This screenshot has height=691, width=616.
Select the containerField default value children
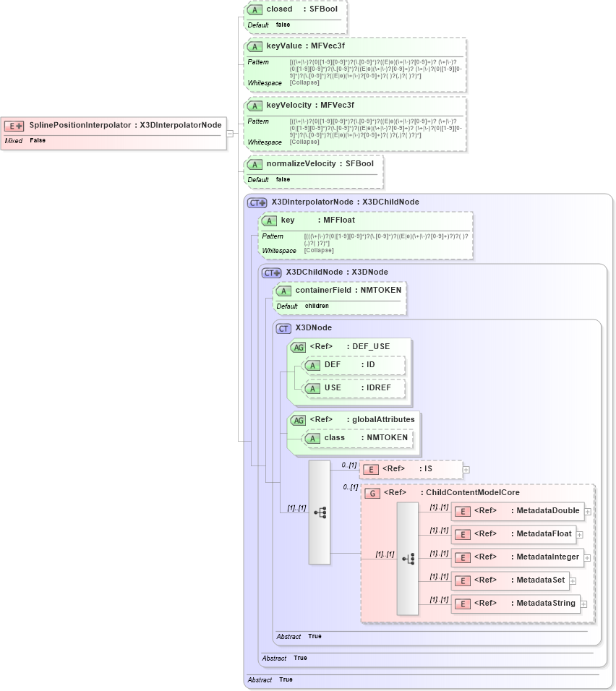pos(317,306)
